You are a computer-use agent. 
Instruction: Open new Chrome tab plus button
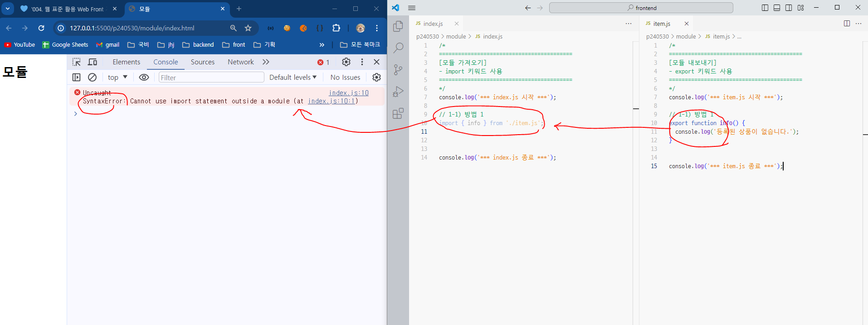point(239,9)
